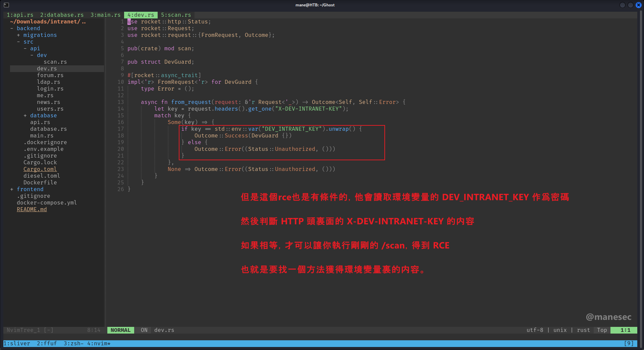
Task: Collapse the api folder in tree
Action: 35,49
